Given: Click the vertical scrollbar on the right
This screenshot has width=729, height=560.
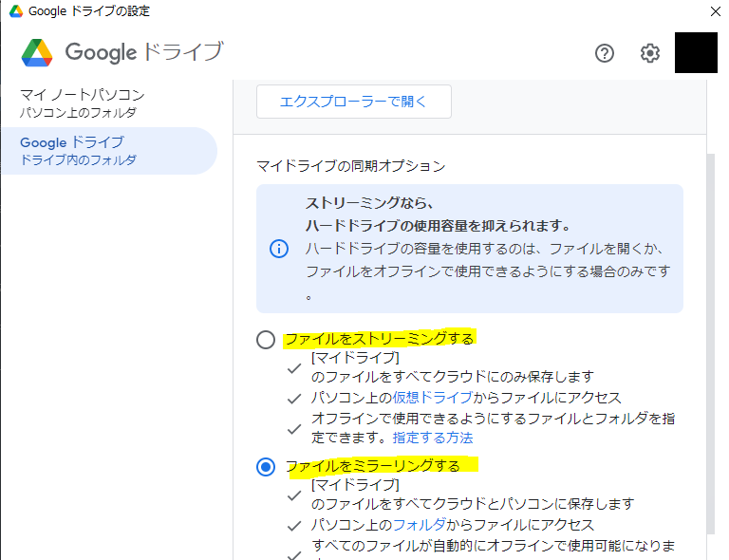Looking at the screenshot, I should 710,344.
